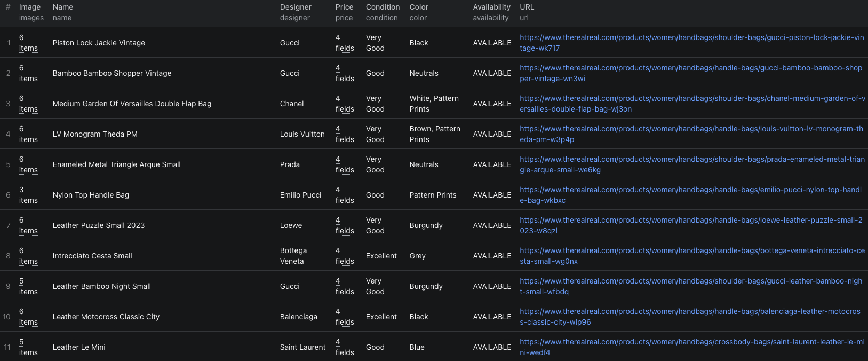This screenshot has height=361, width=868.
Task: Open the Chanel Garden of Versailles URL
Action: [692, 104]
